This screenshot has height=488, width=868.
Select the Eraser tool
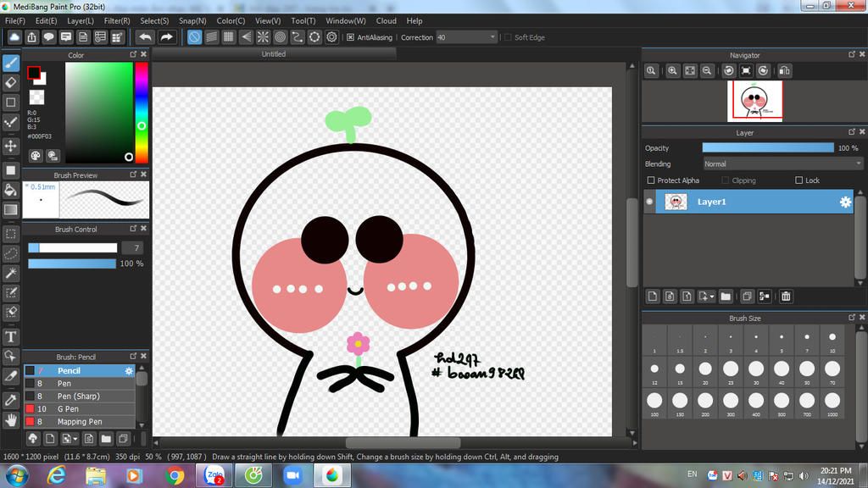coord(11,82)
